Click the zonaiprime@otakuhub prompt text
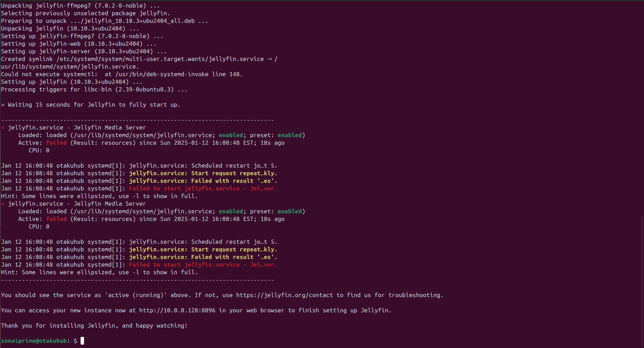The width and height of the screenshot is (644, 348). tap(34, 341)
